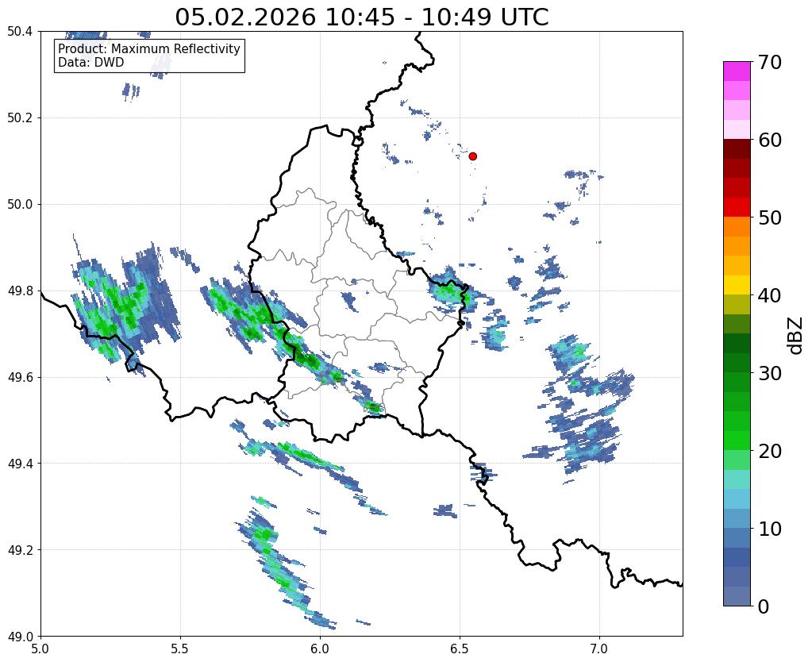Click the colorbar tick label 0
This screenshot has height=662, width=812.
click(764, 606)
